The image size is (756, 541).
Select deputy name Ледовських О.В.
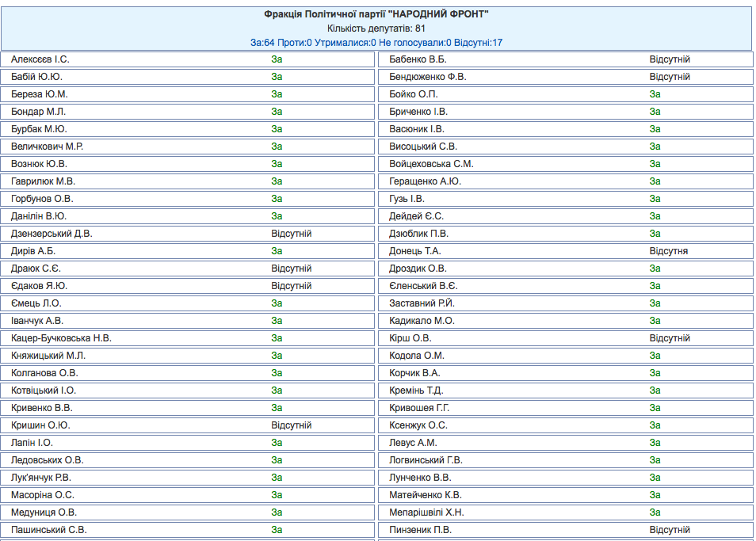click(x=48, y=460)
